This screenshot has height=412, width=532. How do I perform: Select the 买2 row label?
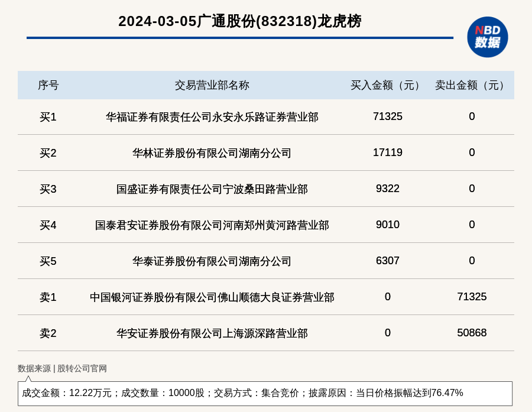(48, 153)
